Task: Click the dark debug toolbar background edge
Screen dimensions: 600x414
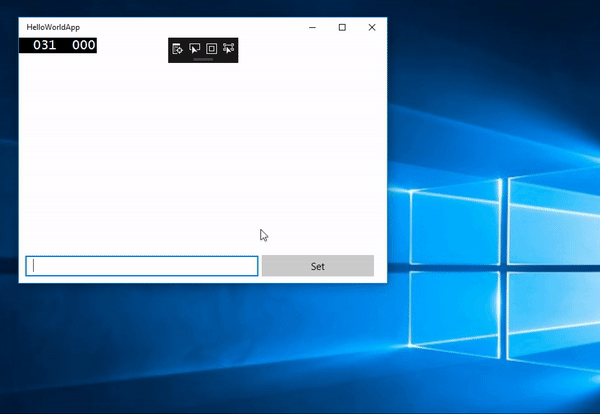Action: pos(171,59)
